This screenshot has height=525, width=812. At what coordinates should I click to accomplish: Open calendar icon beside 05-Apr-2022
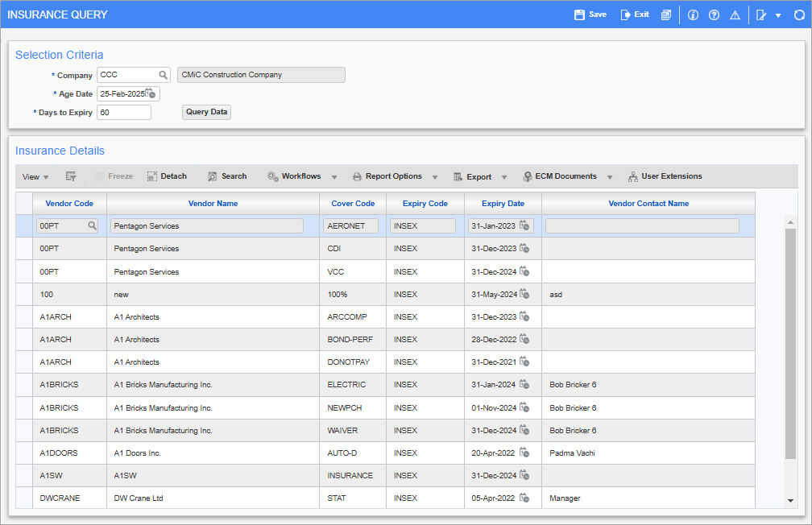pyautogui.click(x=524, y=498)
